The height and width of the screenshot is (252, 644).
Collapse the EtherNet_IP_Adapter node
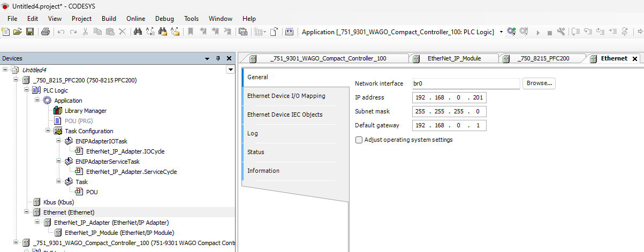[37, 223]
